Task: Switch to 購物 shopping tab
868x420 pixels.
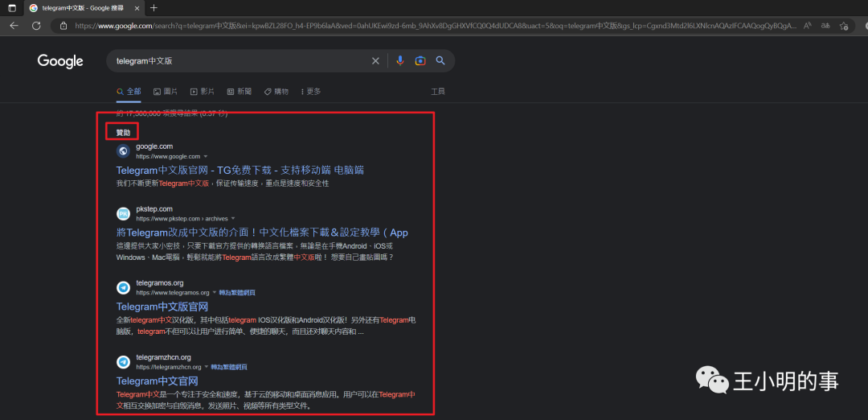Action: click(x=276, y=92)
